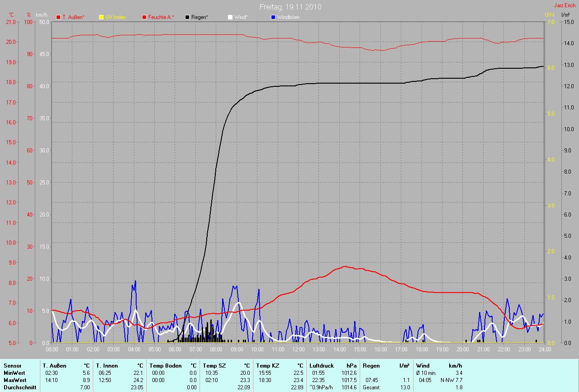Click the Luftdruck column header
This screenshot has height=392, width=579.
tap(322, 365)
